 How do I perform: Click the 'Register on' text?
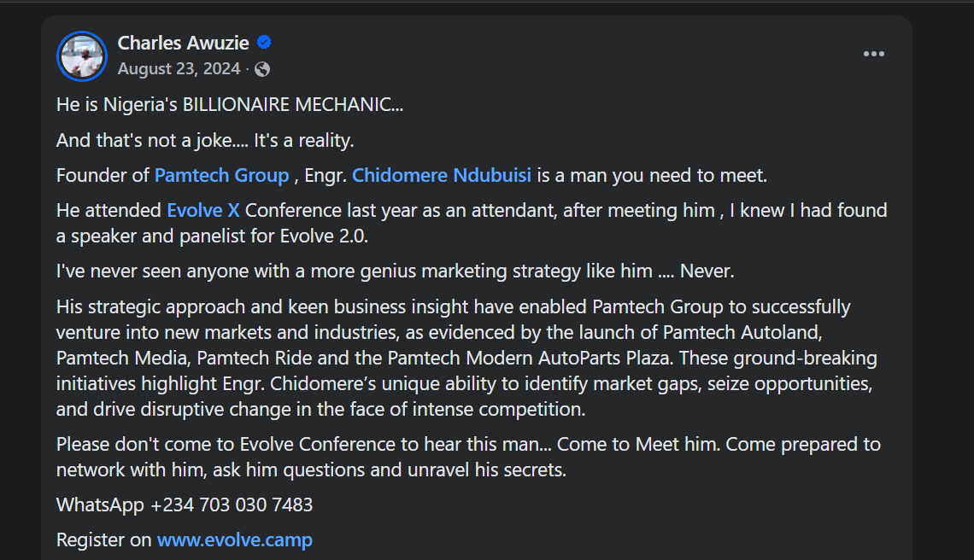pyautogui.click(x=104, y=540)
